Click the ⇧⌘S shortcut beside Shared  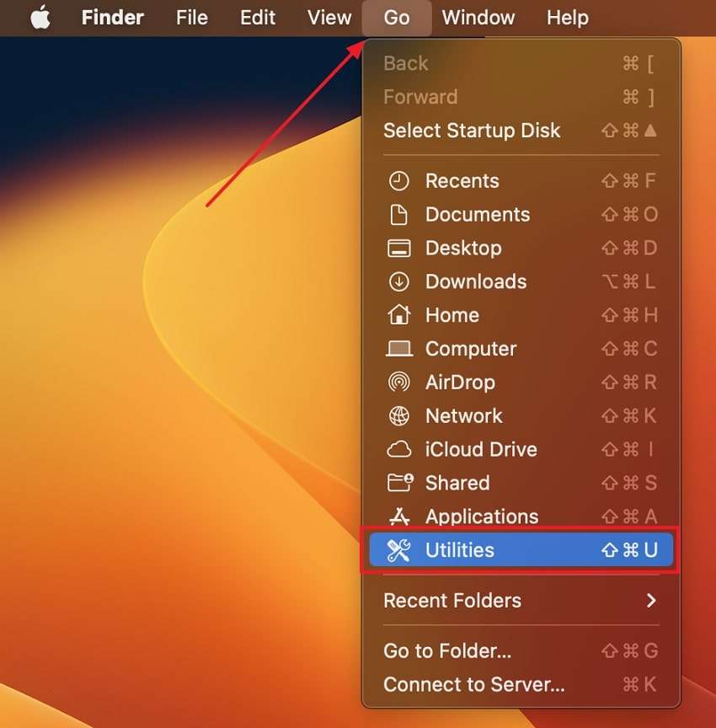(629, 483)
